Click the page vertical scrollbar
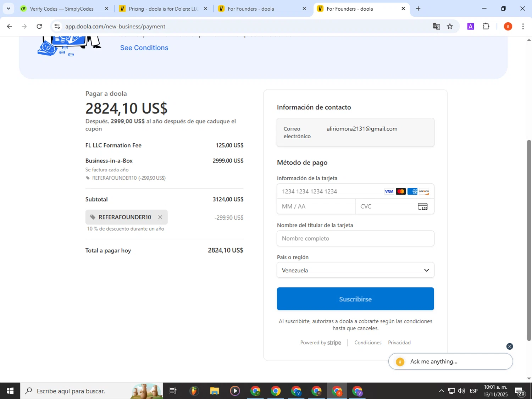 point(529,240)
